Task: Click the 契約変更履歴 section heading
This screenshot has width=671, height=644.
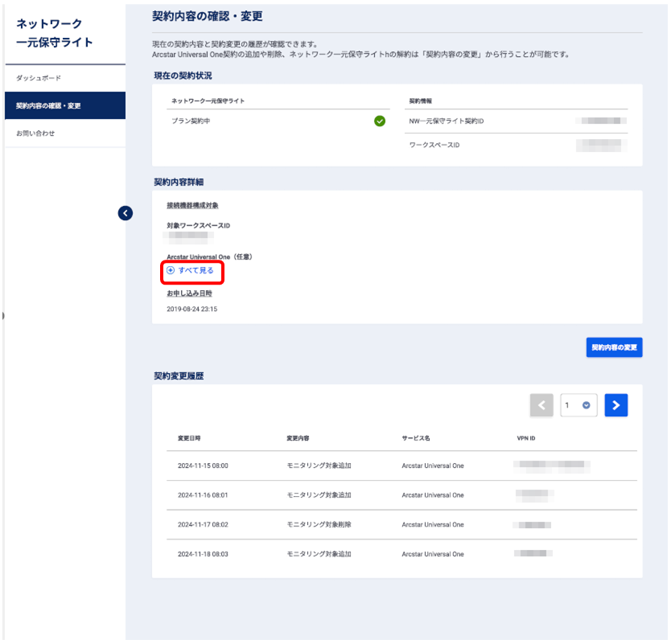Action: (179, 376)
